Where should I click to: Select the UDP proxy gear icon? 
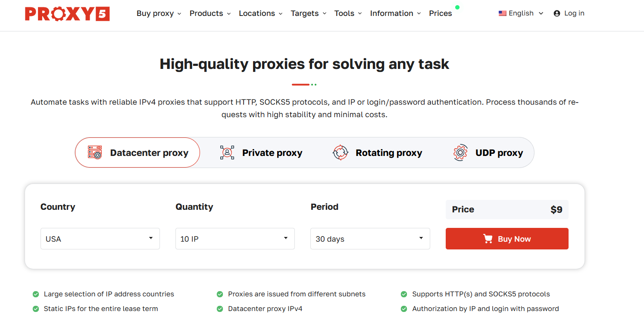[460, 152]
